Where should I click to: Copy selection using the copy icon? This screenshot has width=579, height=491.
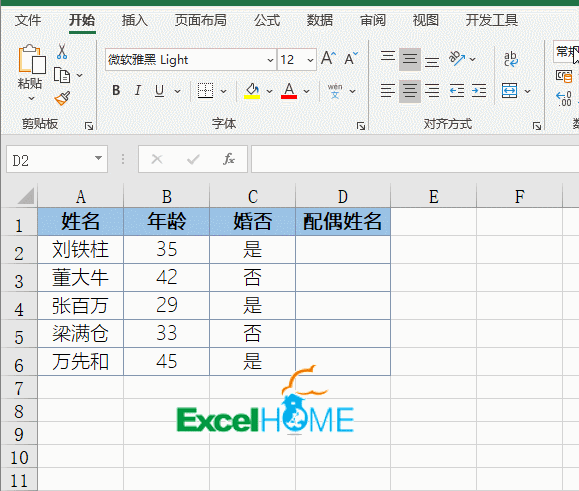pos(62,75)
